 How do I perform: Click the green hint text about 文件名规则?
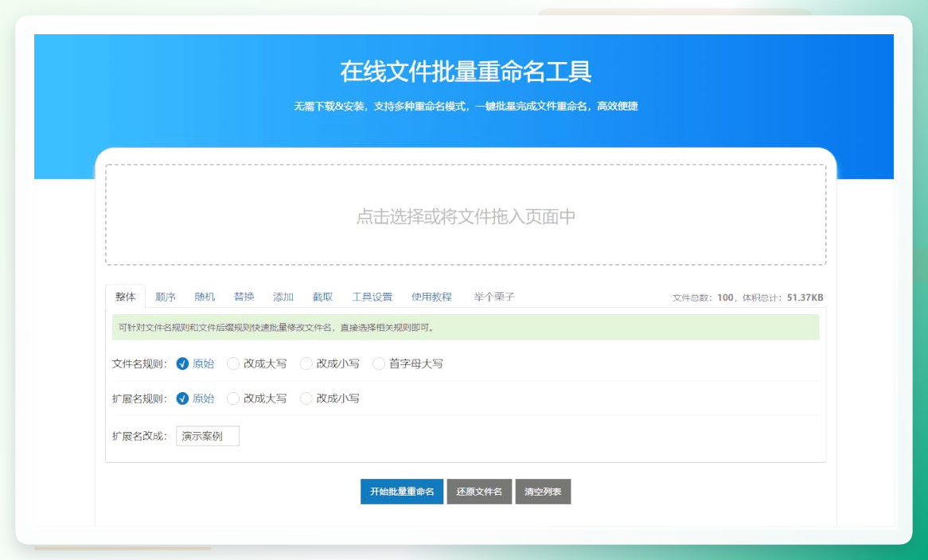tap(276, 327)
